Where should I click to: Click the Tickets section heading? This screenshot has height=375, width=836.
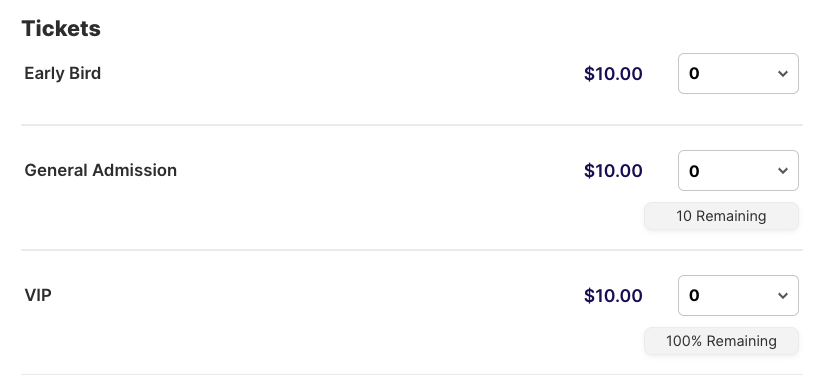(x=61, y=28)
